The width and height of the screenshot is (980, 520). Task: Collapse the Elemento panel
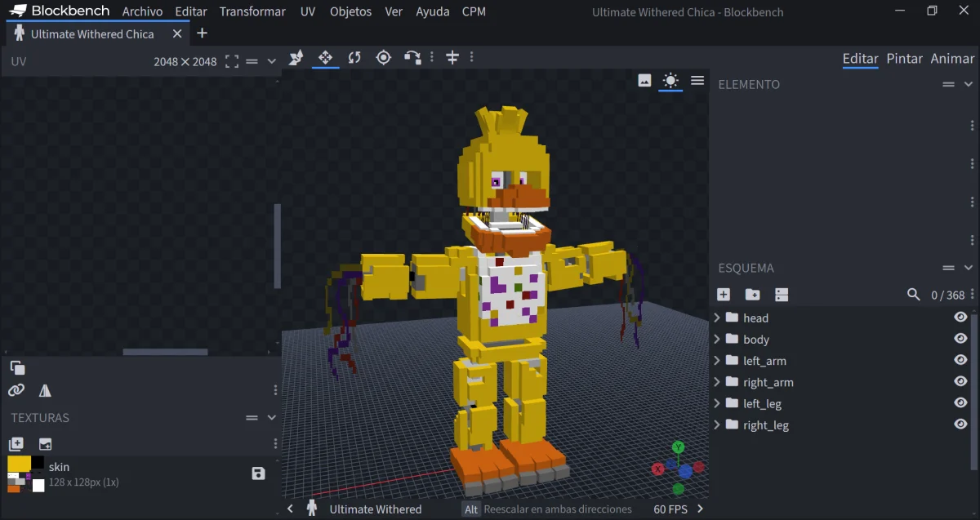[969, 84]
